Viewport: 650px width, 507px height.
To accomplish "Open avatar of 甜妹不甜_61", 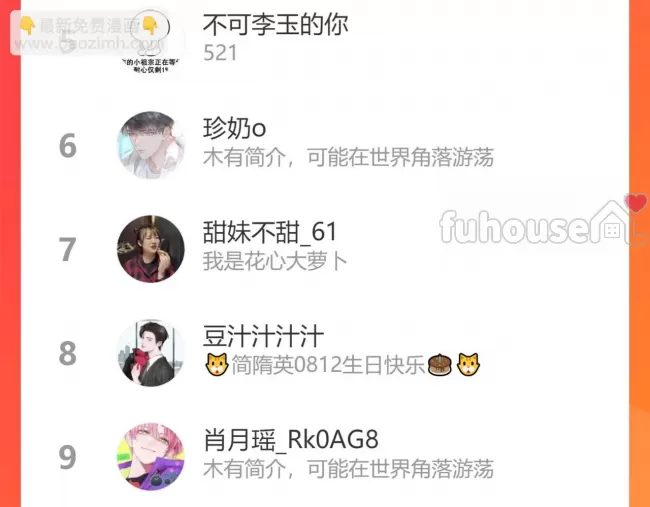I will pyautogui.click(x=150, y=249).
